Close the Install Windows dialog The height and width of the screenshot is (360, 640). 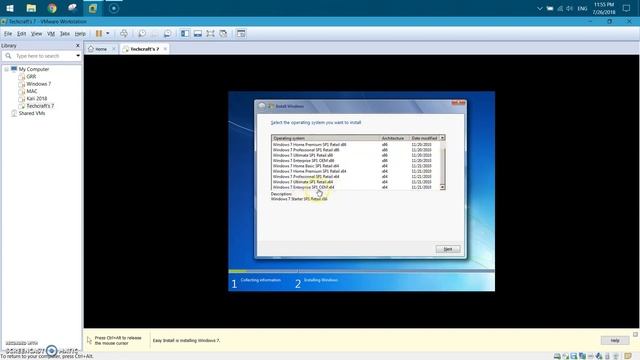point(458,103)
